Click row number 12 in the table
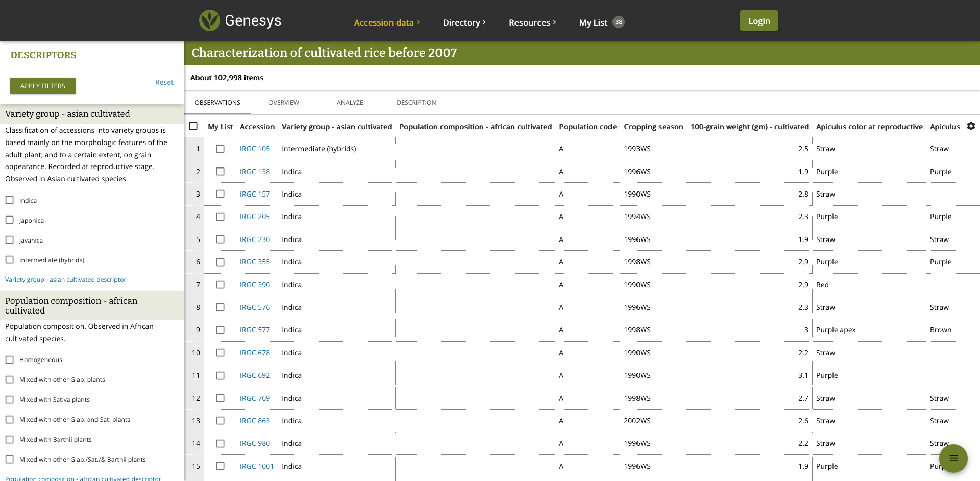The width and height of the screenshot is (980, 481). click(196, 398)
